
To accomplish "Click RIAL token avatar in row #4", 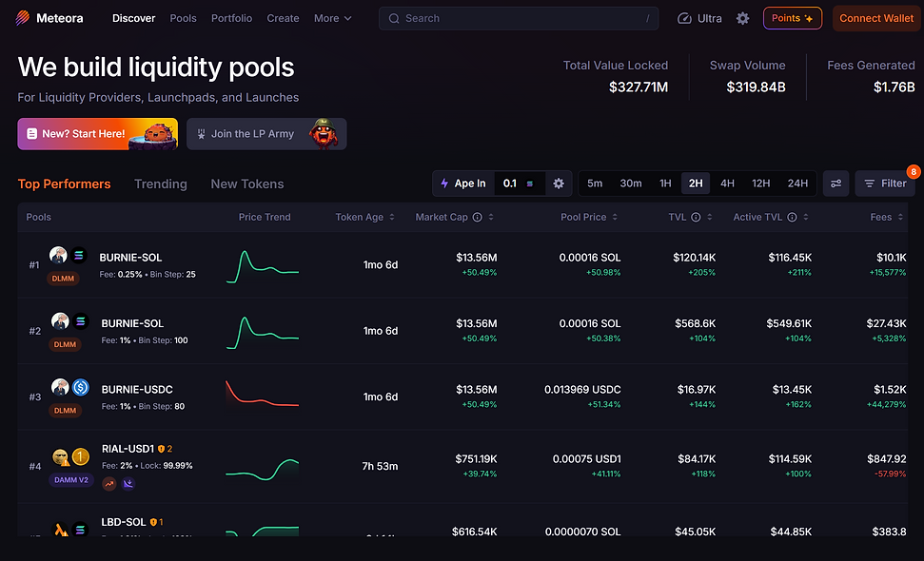I will (60, 456).
